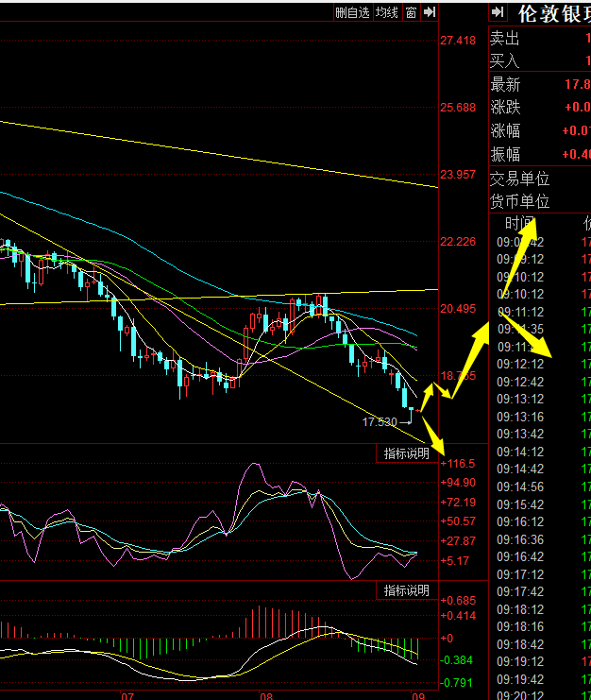This screenshot has height=700, width=591.
Task: Select the 09:14:12 tick row
Action: click(540, 452)
